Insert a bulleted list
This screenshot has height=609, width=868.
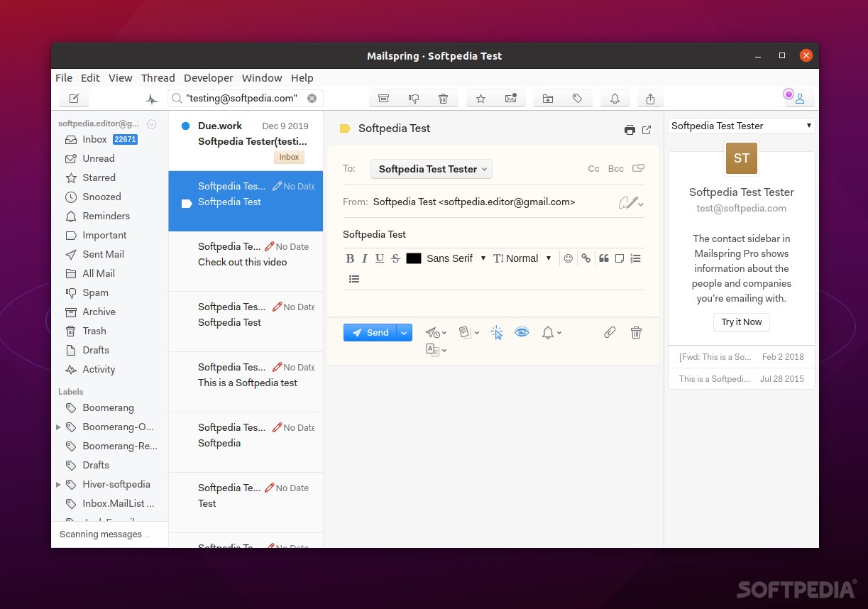click(x=354, y=279)
